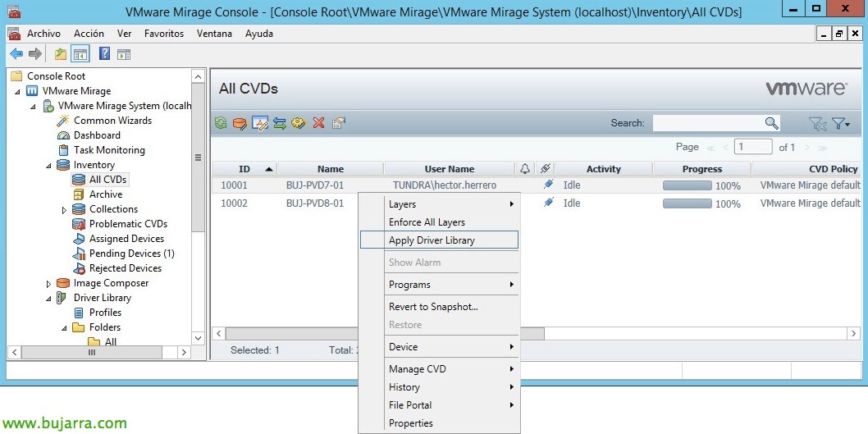Click the blue-green sync arrows icon
868x434 pixels.
click(x=280, y=123)
